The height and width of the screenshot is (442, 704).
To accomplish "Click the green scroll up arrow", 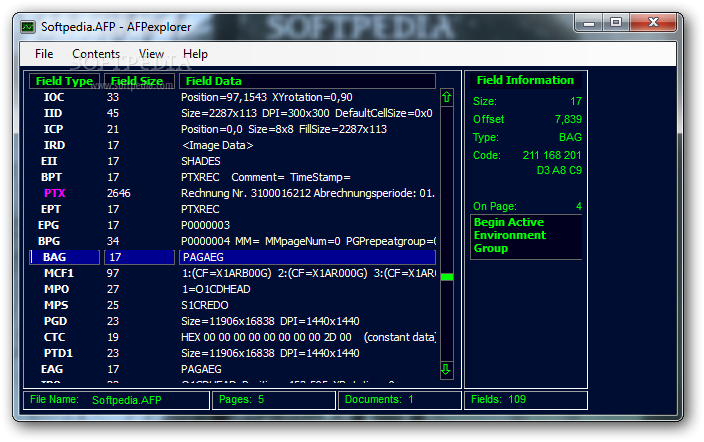I will coord(446,97).
